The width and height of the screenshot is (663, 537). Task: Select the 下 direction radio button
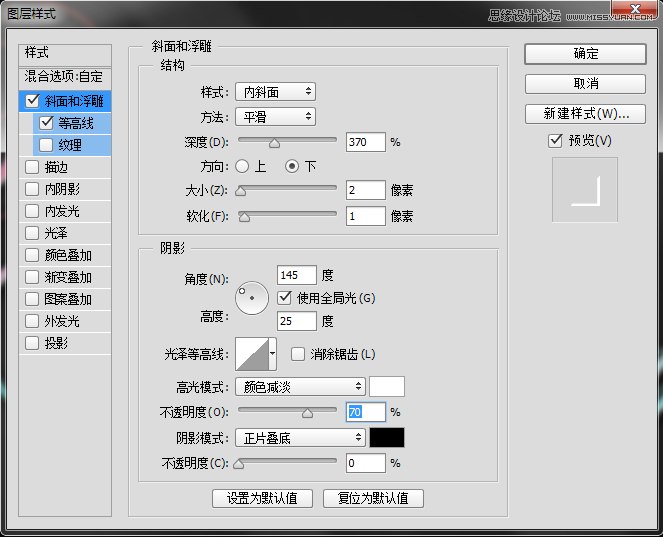click(292, 166)
